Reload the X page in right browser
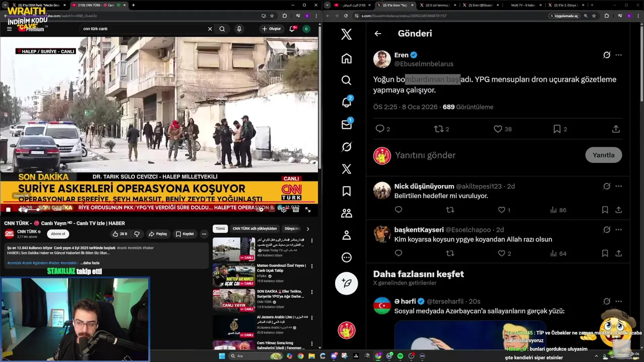This screenshot has height=362, width=644. [346, 16]
